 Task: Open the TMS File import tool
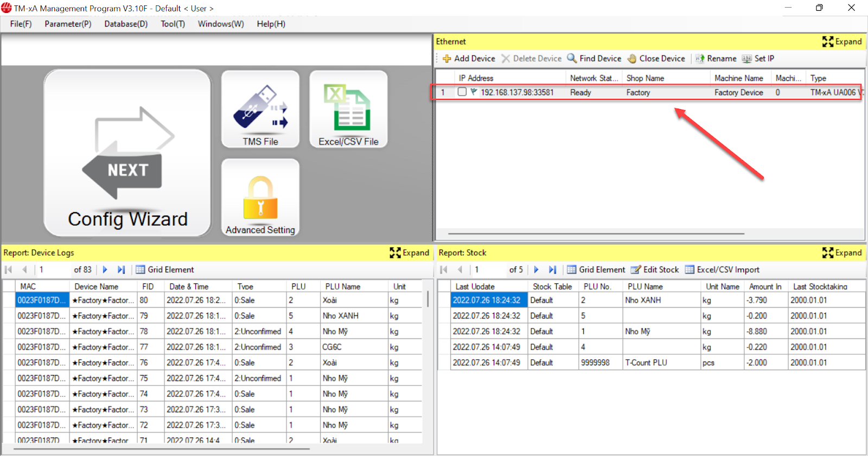260,110
